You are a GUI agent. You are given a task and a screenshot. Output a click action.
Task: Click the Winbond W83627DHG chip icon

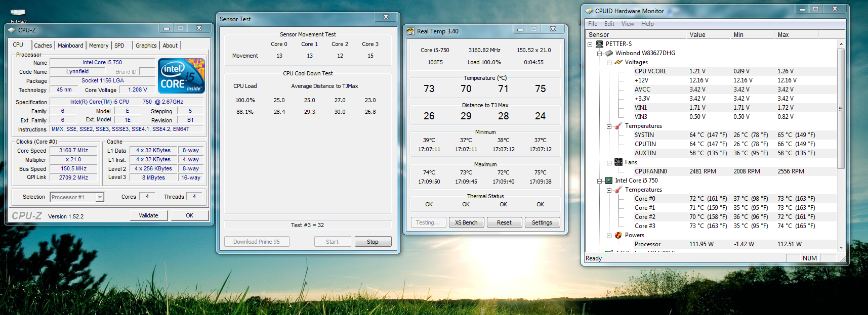tap(609, 53)
